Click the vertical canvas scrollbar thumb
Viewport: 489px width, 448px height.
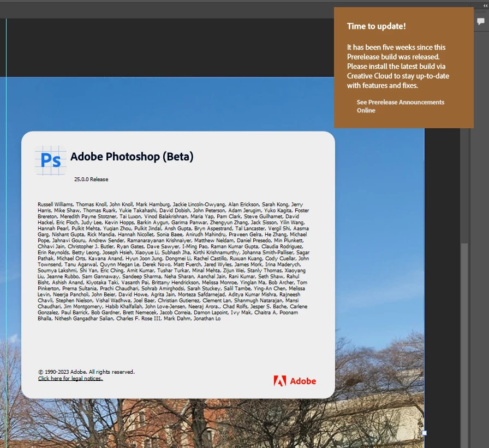coord(464,345)
